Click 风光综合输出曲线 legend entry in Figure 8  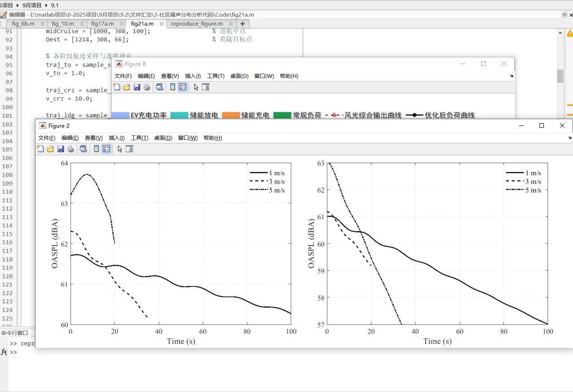click(x=363, y=116)
